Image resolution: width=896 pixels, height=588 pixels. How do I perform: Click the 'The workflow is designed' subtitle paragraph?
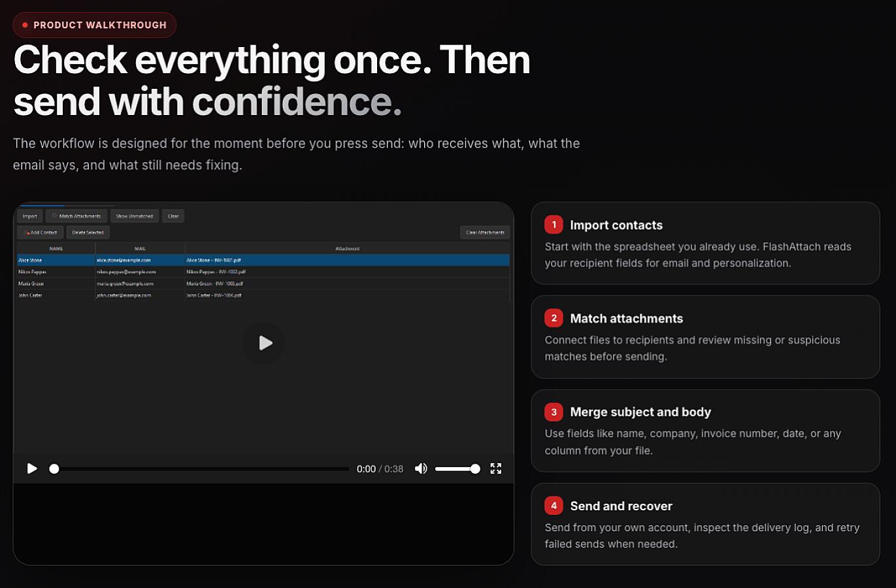296,154
